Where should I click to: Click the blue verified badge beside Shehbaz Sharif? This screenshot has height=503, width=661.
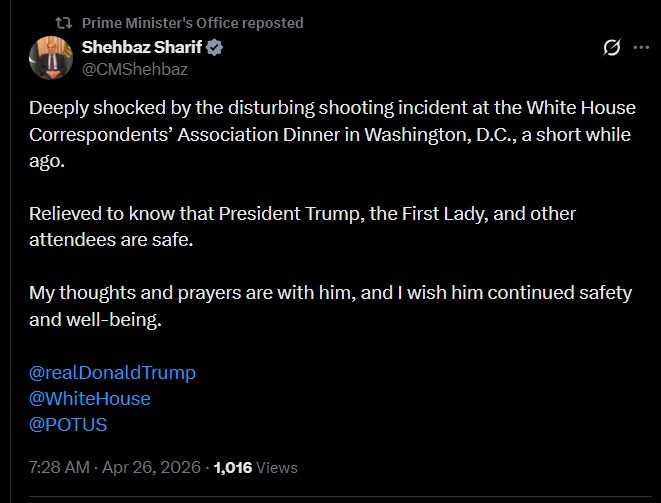(x=215, y=48)
